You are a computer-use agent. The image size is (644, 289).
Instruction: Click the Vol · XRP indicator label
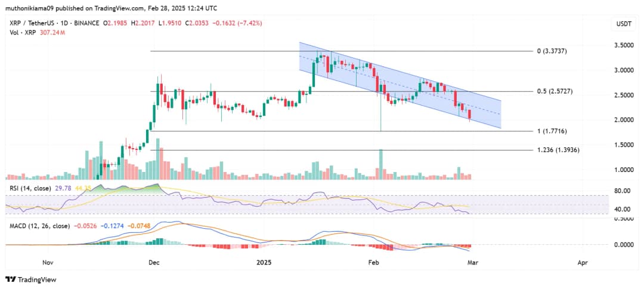[18, 32]
